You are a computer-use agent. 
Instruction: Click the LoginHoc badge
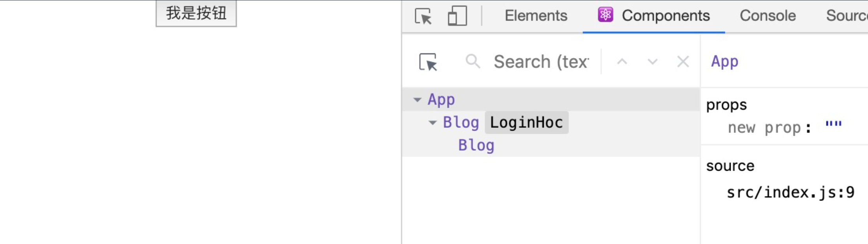526,123
